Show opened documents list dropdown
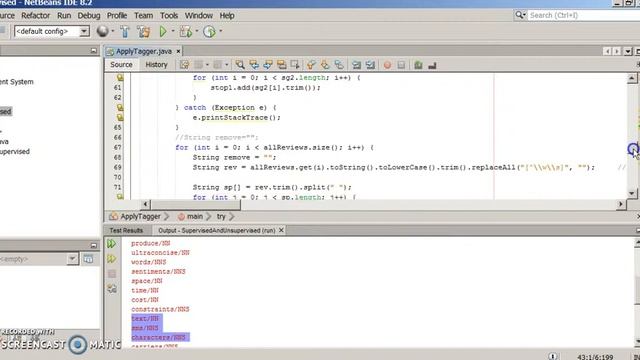 coord(628,51)
